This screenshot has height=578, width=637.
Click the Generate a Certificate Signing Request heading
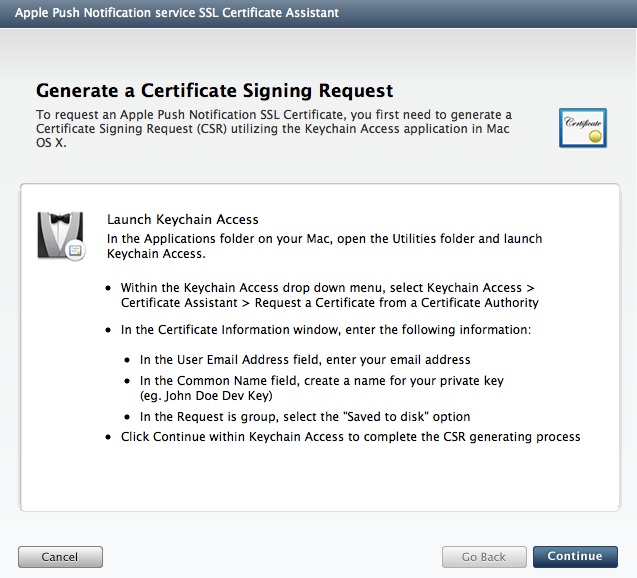pos(214,90)
